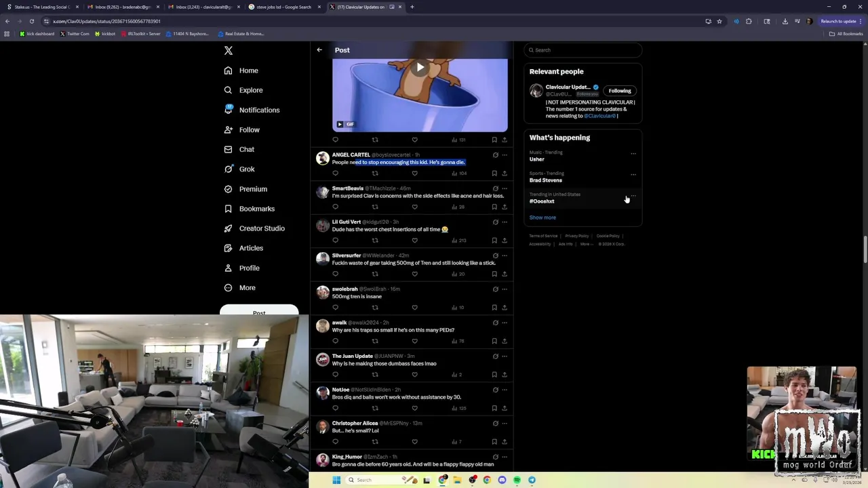Screen dimensions: 868x488
Task: Switch to steve jobs lsd Google Search tab
Action: (283, 7)
